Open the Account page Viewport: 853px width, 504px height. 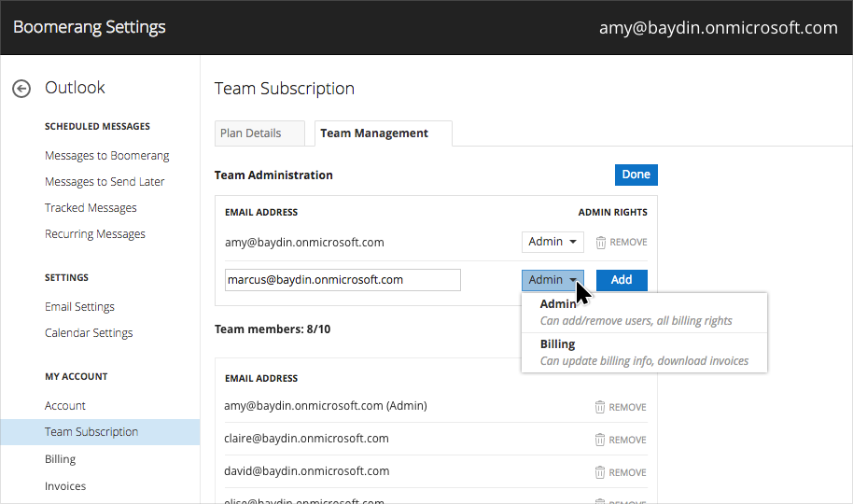click(x=65, y=406)
